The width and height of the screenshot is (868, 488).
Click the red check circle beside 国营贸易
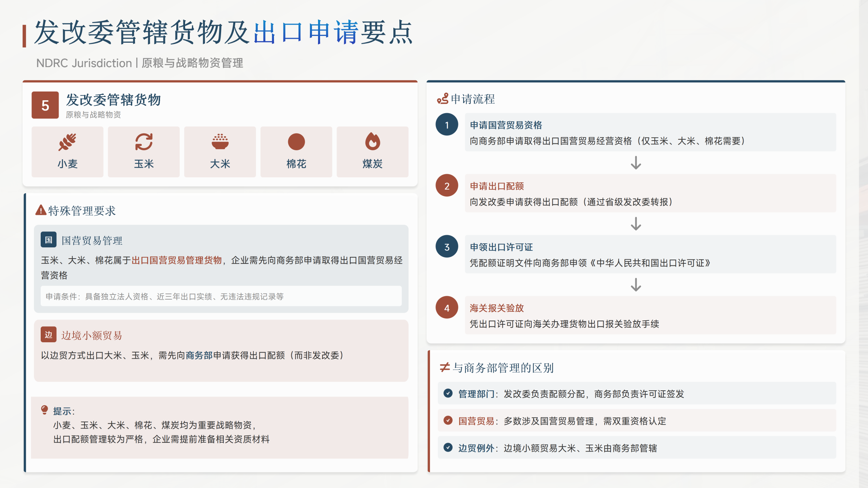pyautogui.click(x=448, y=420)
